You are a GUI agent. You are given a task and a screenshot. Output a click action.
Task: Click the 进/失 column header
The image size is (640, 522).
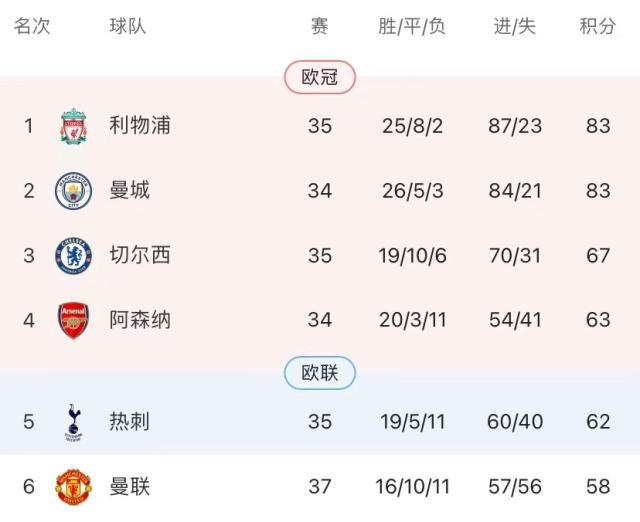pyautogui.click(x=515, y=27)
